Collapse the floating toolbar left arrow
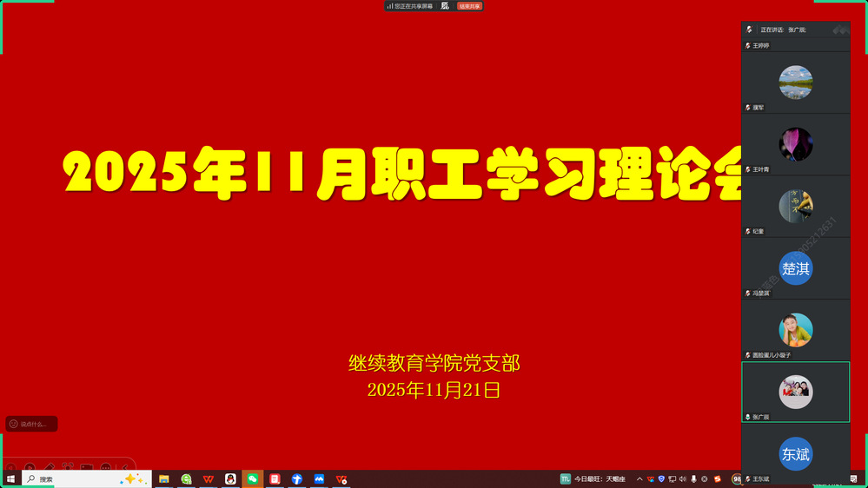Screen dimensions: 868x488 (125, 468)
